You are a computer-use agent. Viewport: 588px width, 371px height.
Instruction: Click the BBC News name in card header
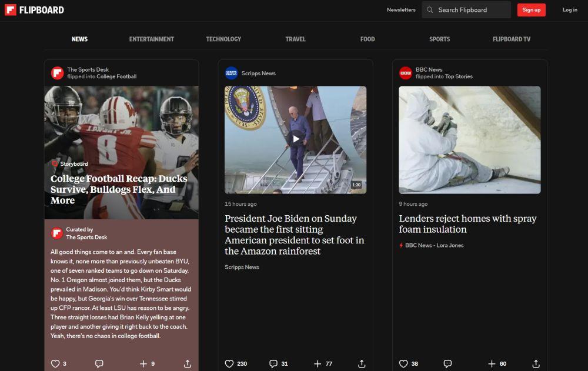coord(429,70)
